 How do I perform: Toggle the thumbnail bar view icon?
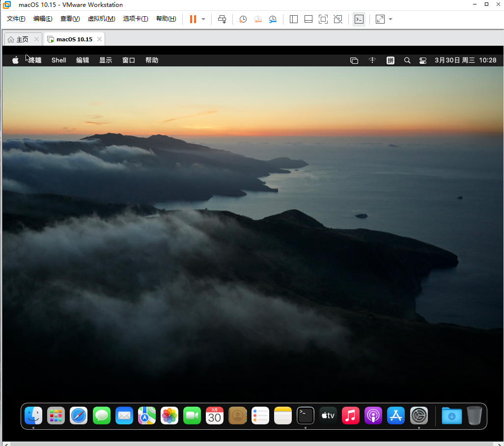(x=308, y=19)
